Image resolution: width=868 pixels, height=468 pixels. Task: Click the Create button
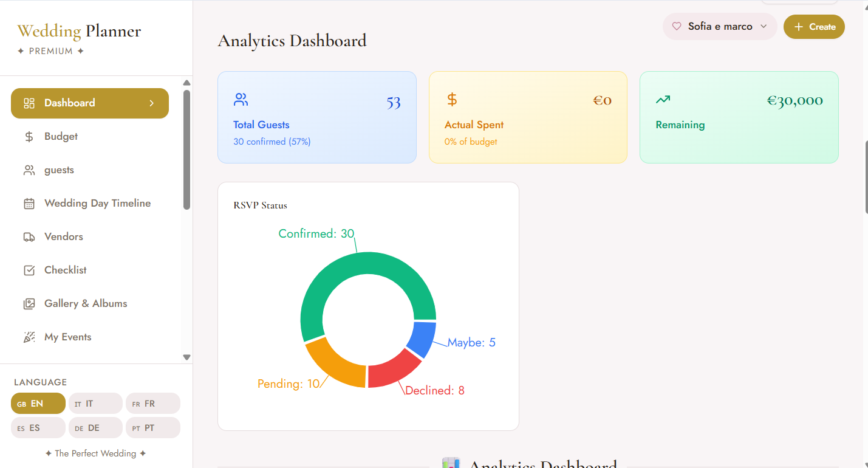tap(814, 27)
